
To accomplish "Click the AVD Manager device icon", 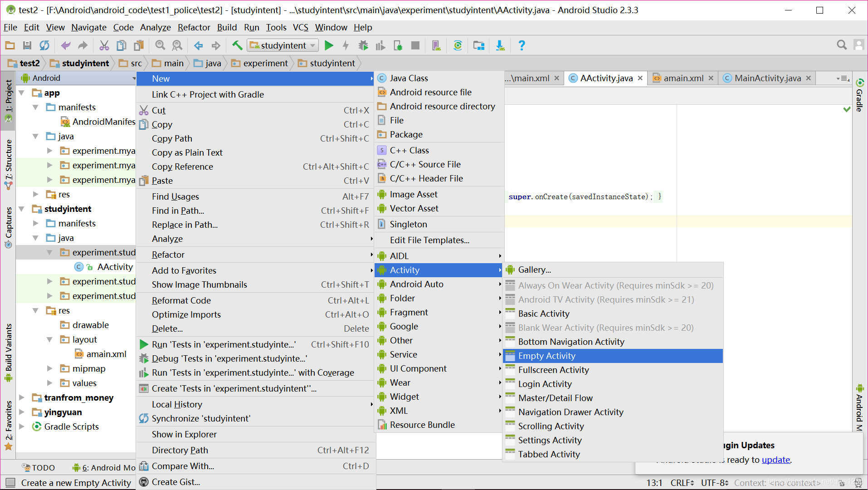I will [x=436, y=45].
